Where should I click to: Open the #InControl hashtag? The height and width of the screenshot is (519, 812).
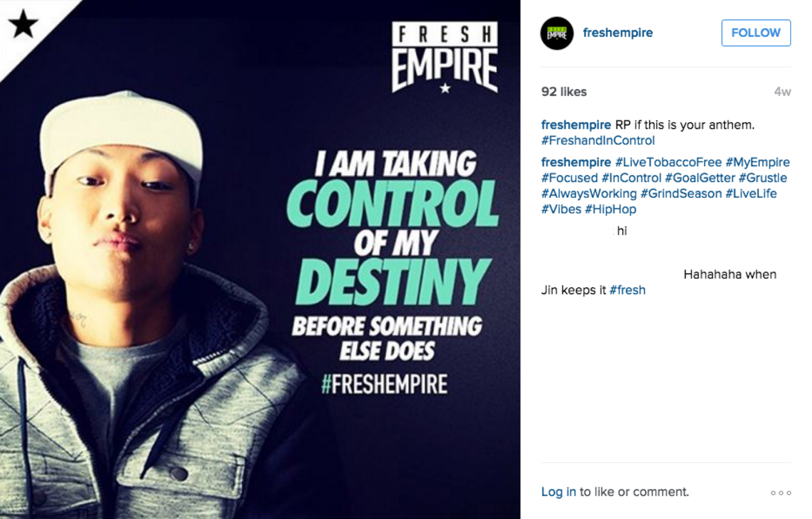point(631,178)
